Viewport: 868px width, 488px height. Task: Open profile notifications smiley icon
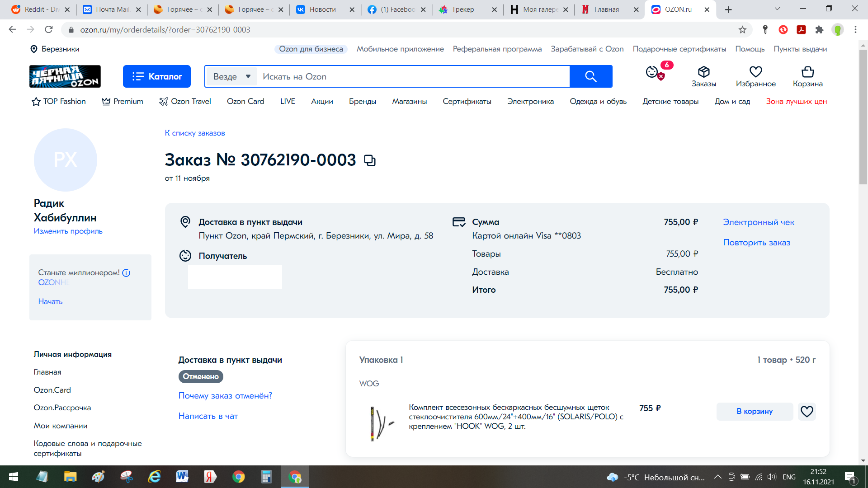point(652,72)
